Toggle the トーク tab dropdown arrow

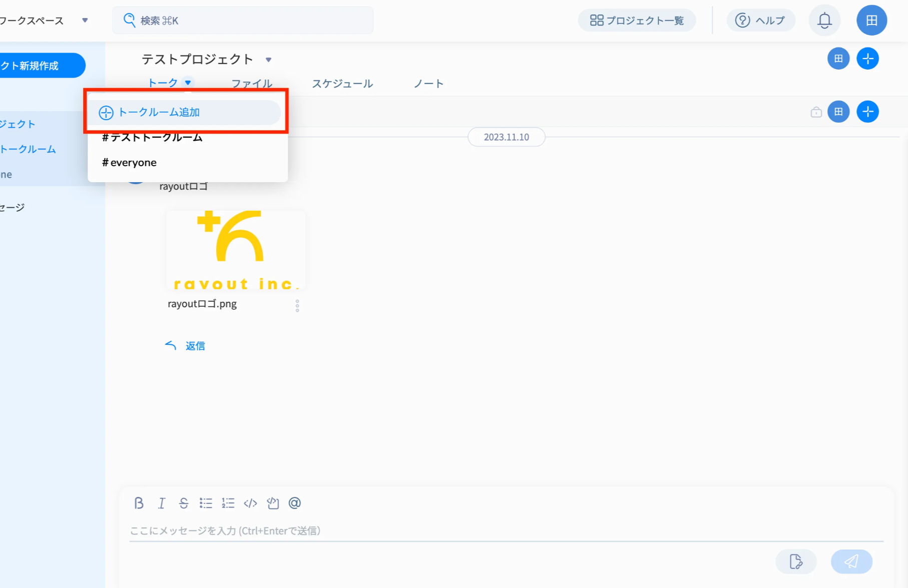click(x=188, y=83)
